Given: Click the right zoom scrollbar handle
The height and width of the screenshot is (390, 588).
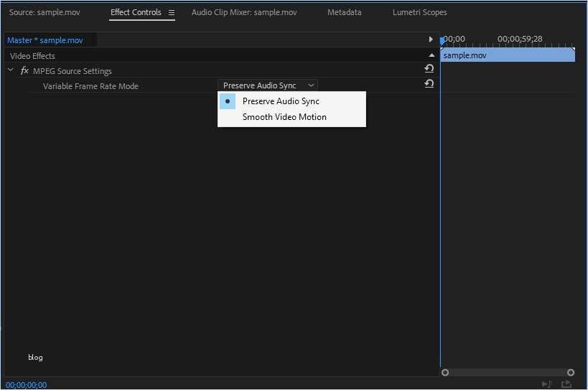Looking at the screenshot, I should tap(570, 372).
